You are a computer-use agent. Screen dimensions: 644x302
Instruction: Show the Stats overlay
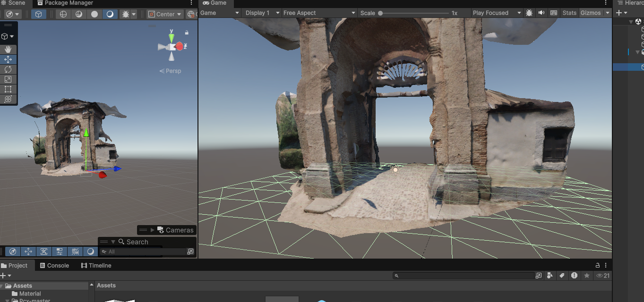point(569,13)
